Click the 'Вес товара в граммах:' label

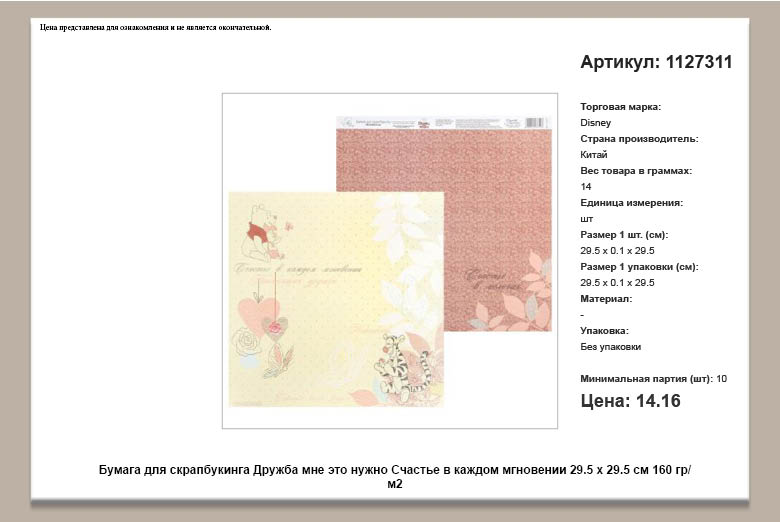[x=636, y=171]
